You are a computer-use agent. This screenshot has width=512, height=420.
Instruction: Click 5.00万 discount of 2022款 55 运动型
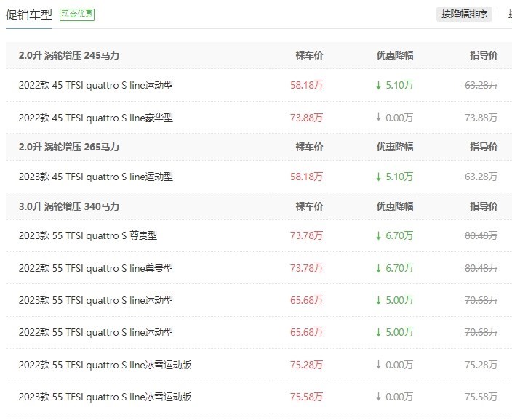[394, 332]
